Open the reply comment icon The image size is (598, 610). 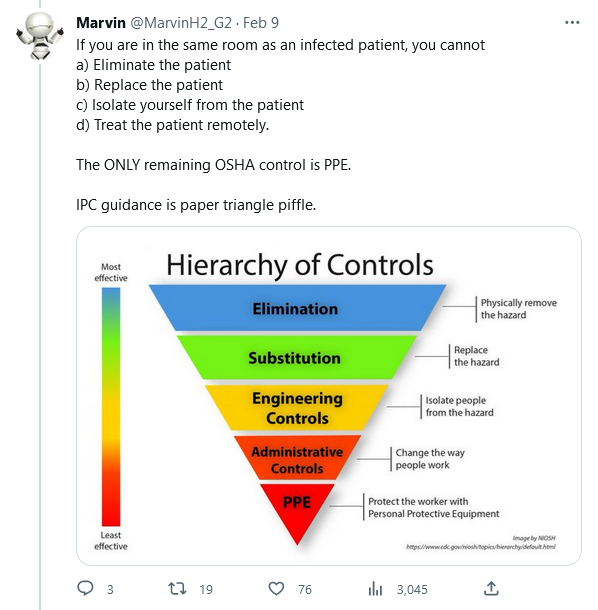click(x=85, y=589)
